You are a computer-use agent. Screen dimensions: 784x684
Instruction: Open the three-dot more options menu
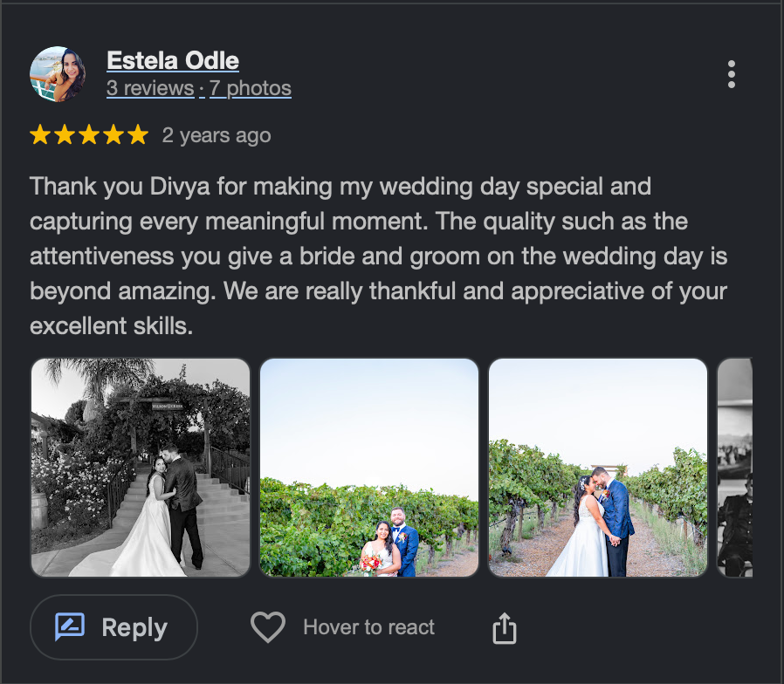click(731, 74)
